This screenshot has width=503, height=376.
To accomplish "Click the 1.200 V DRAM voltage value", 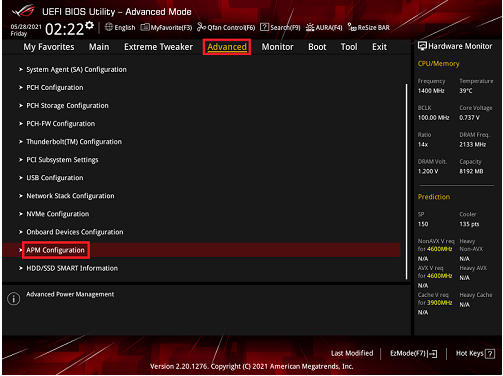I will coord(428,171).
